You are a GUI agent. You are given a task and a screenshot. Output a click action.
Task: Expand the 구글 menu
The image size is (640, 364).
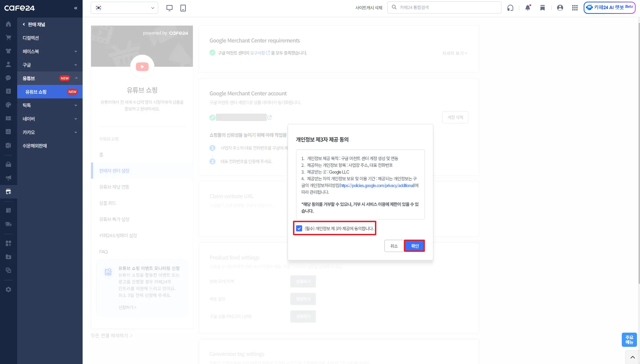pos(50,65)
